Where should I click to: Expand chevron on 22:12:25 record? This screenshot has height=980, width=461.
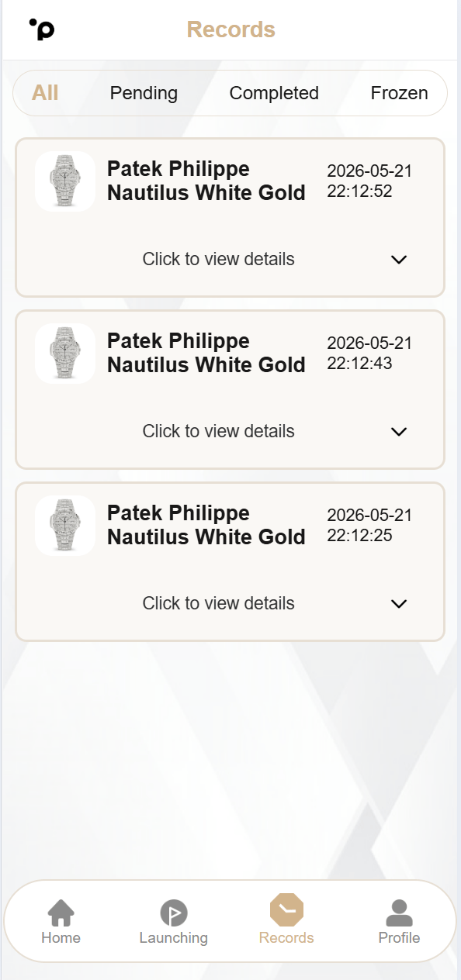click(399, 604)
